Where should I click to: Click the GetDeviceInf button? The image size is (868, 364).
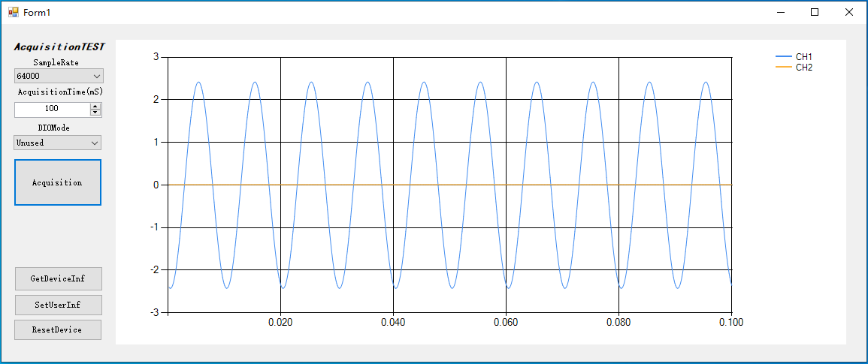[58, 278]
